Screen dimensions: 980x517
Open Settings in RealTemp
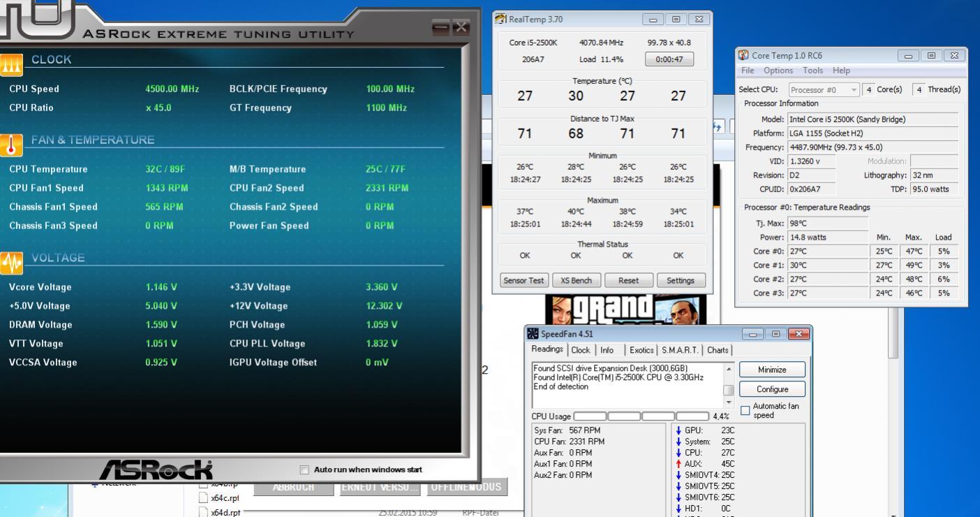click(681, 281)
